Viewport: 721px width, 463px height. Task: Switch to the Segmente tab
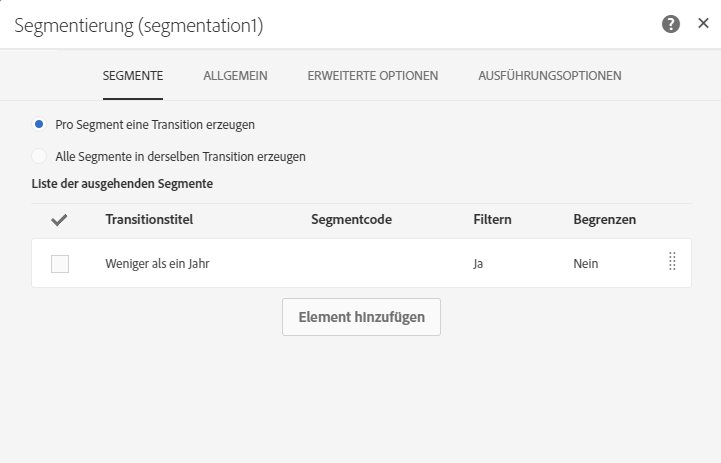coord(133,75)
